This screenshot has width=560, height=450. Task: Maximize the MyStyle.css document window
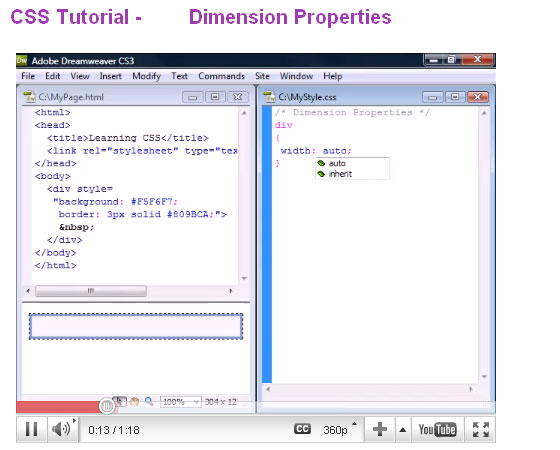455,97
